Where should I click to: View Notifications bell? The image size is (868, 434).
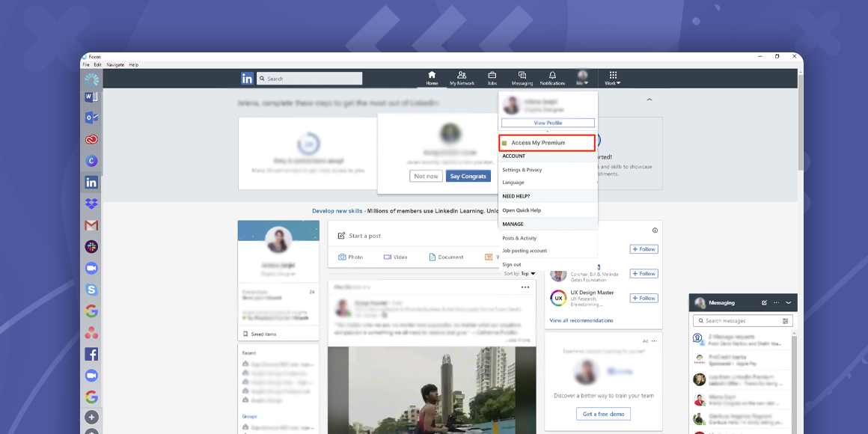point(552,78)
